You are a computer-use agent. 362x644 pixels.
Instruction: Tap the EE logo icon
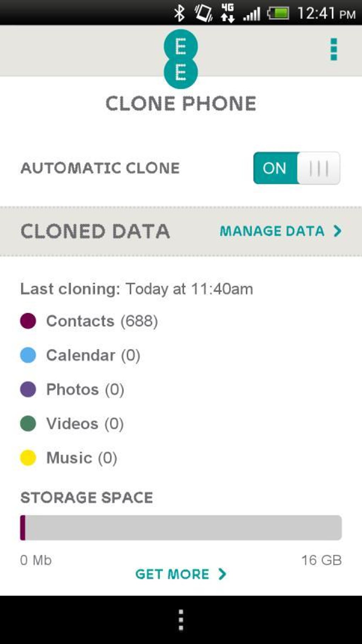click(181, 59)
